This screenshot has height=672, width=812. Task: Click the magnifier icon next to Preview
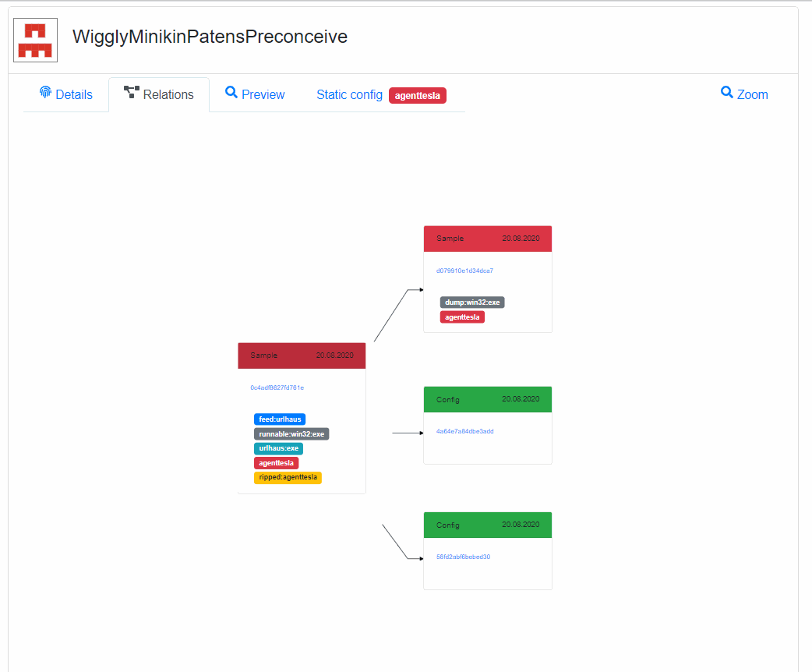[x=231, y=92]
